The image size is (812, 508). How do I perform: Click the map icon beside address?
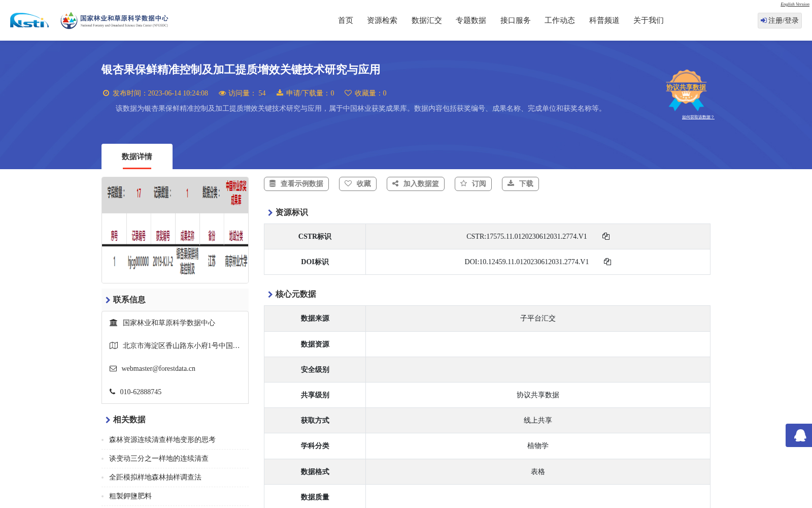[x=114, y=345]
